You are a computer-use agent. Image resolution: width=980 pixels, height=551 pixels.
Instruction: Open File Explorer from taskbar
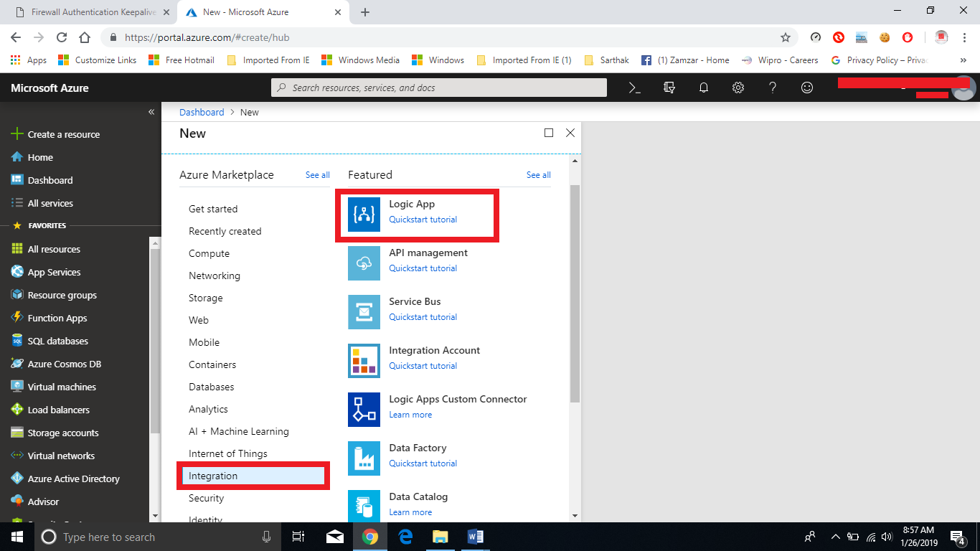coord(440,536)
